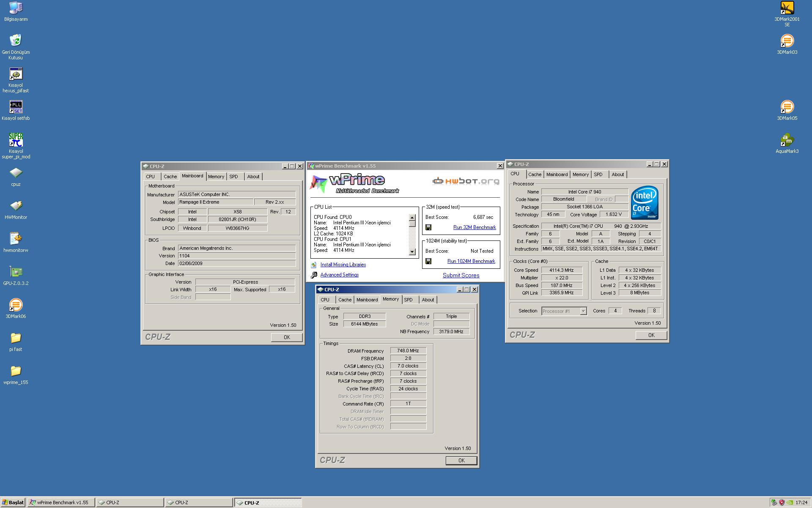Select the GPU-Z.0.3.2 desktop icon
The width and height of the screenshot is (812, 508).
pyautogui.click(x=16, y=272)
